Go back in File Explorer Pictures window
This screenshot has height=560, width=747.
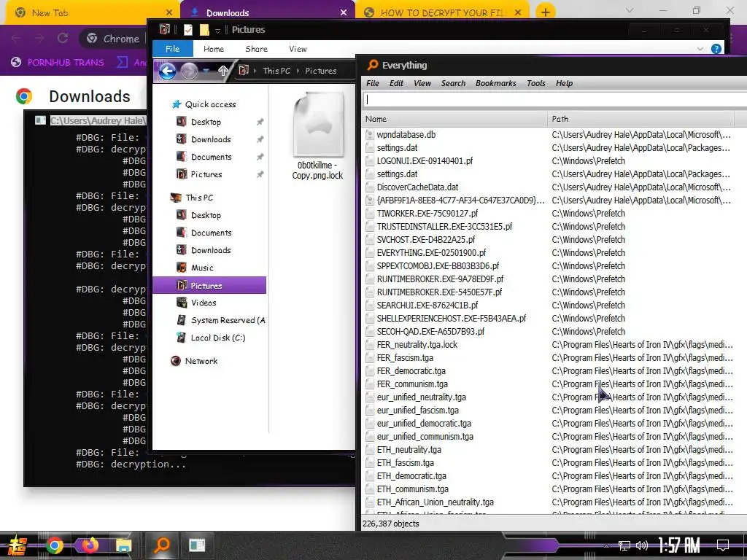click(167, 71)
